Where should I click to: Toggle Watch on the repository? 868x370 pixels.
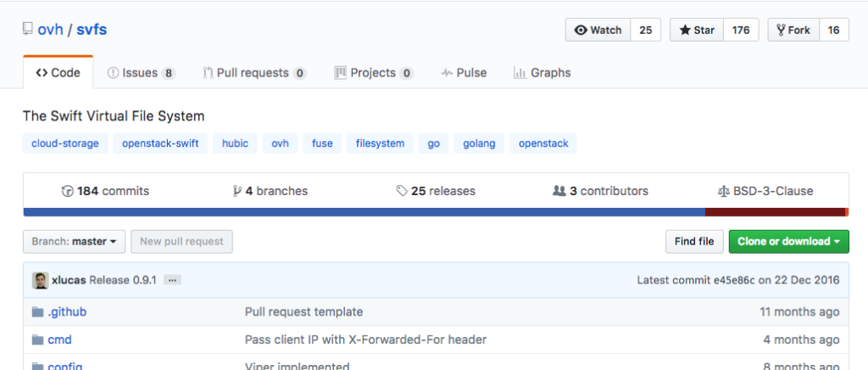(598, 30)
